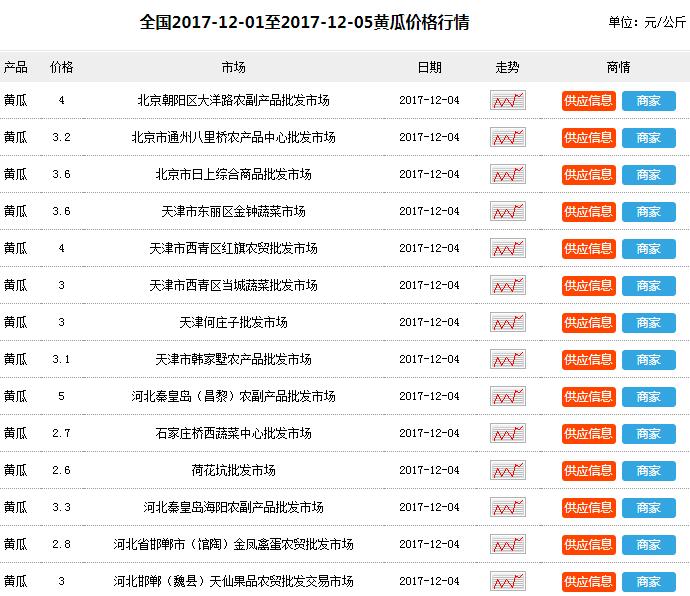The width and height of the screenshot is (690, 596).
Task: Open trend icon for 河北秦皇岛海阳农副产品批发市场
Action: tap(507, 508)
